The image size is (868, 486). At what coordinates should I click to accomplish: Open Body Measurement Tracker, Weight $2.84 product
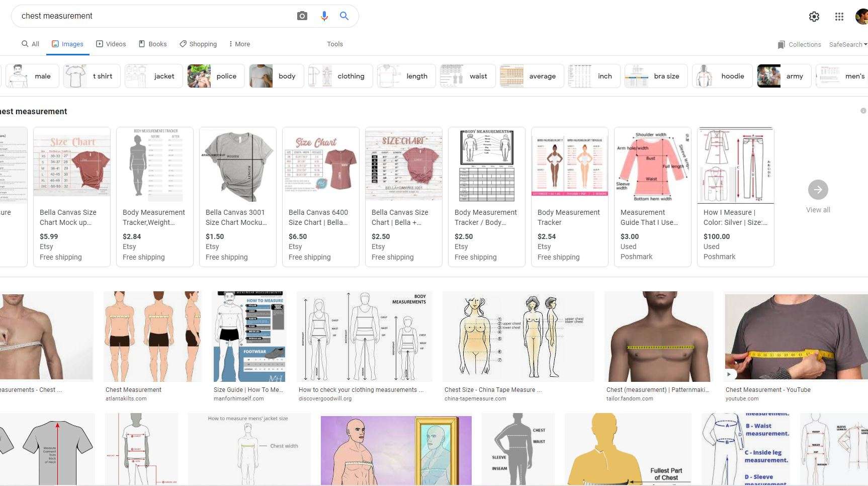coord(155,197)
